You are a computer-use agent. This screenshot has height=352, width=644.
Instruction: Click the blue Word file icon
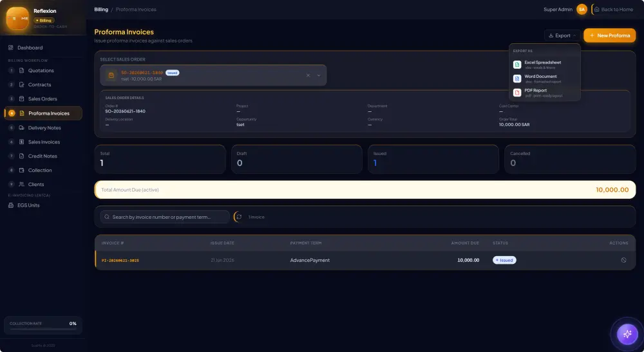pyautogui.click(x=517, y=79)
